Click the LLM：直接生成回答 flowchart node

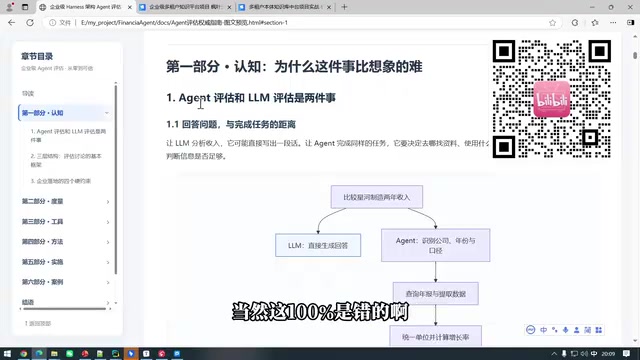(x=318, y=245)
